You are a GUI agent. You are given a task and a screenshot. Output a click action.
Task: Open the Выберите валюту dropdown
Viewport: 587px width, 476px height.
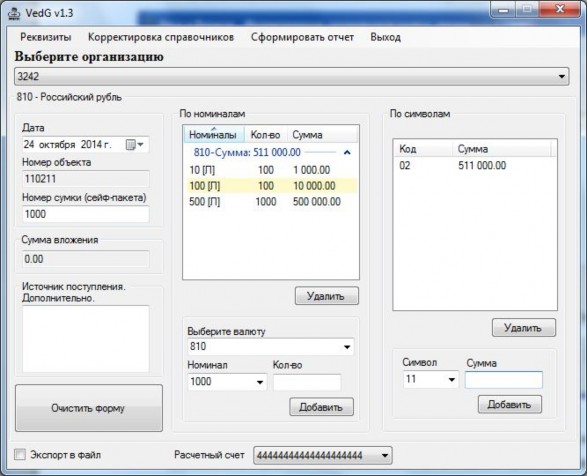[x=347, y=347]
